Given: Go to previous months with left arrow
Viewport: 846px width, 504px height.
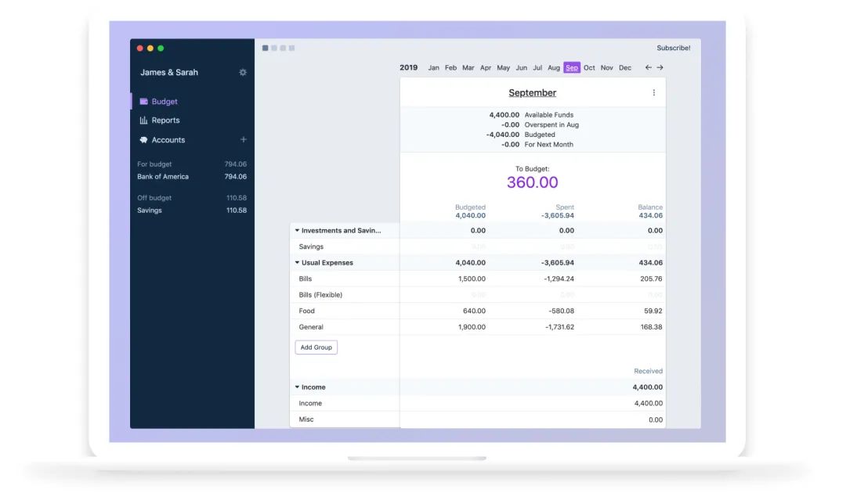Looking at the screenshot, I should click(648, 67).
